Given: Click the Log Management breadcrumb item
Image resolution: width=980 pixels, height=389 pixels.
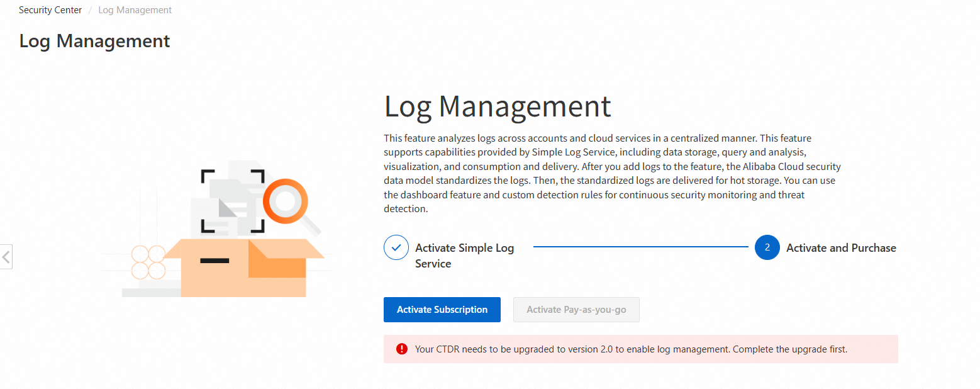Looking at the screenshot, I should tap(135, 10).
